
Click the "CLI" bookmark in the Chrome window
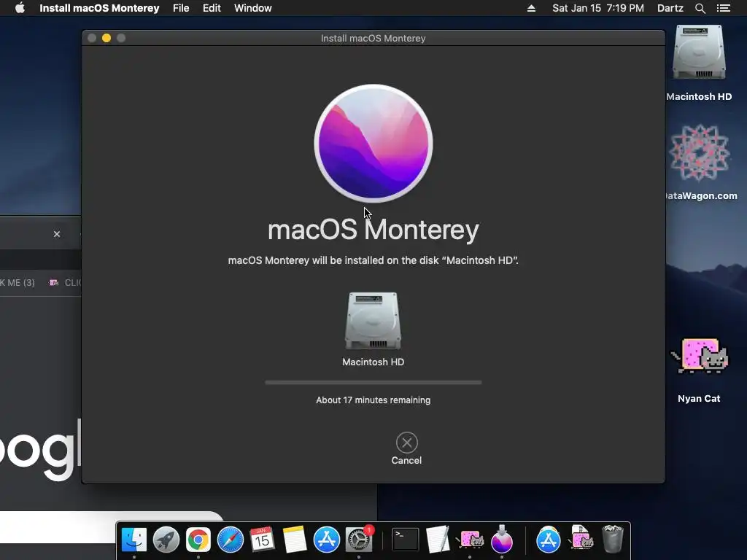[x=66, y=282]
